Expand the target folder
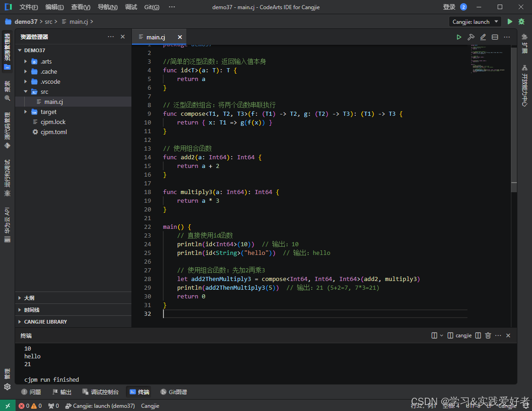532x411 pixels. (x=26, y=112)
